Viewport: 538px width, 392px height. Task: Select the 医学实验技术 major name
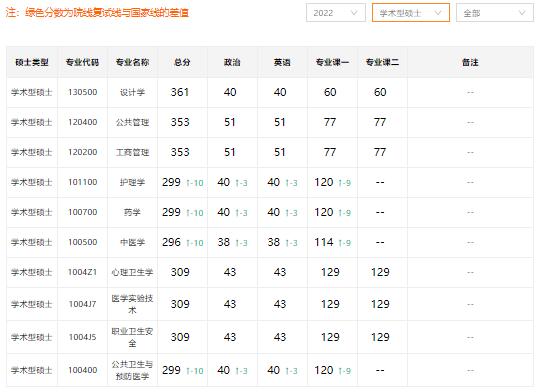pos(132,304)
